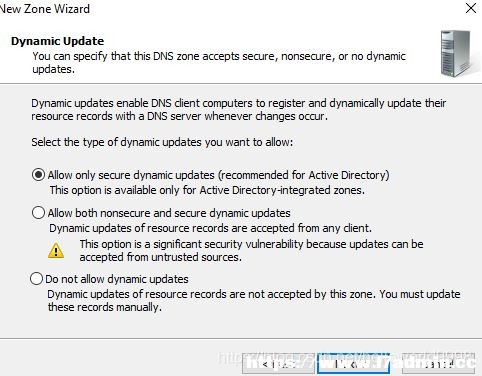Viewport: 482px width, 376px height.
Task: Cancel the New Zone Wizard
Action: click(x=438, y=364)
